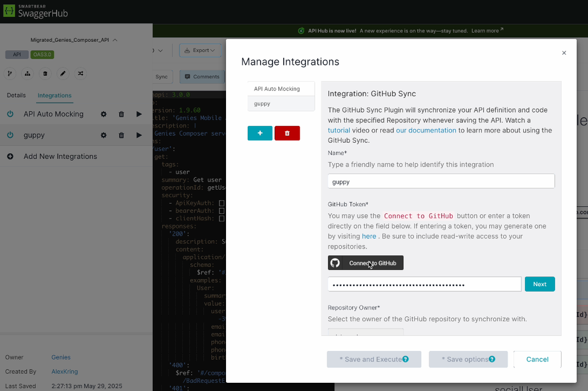Click the API badge
This screenshot has height=391, width=588.
(17, 54)
